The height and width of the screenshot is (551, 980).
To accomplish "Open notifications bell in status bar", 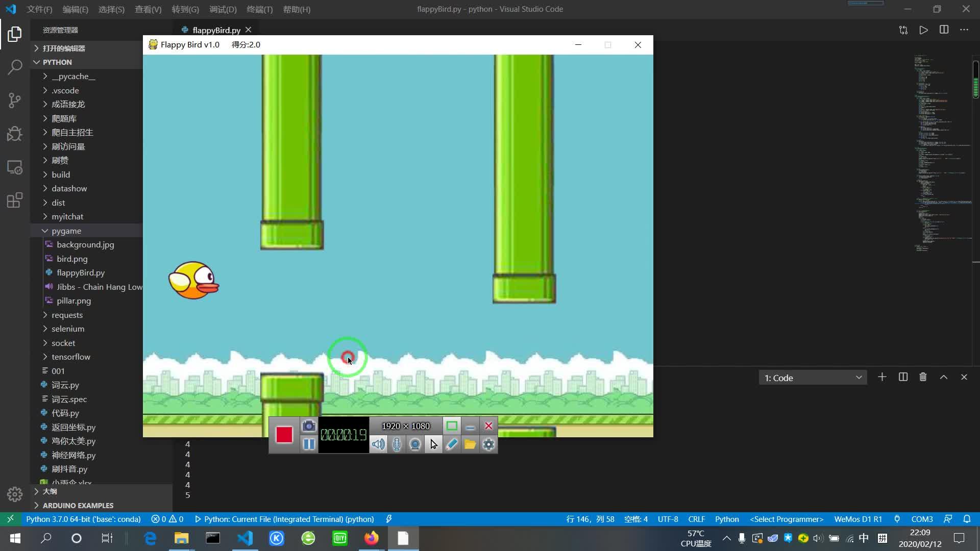I will [967, 519].
